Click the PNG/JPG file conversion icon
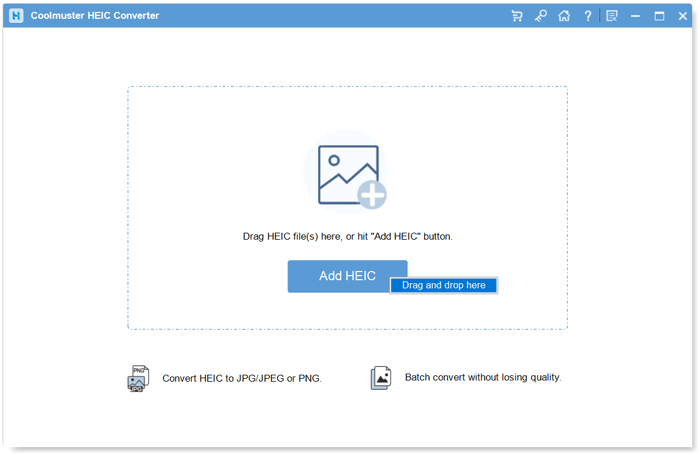Image resolution: width=700 pixels, height=455 pixels. coord(138,378)
